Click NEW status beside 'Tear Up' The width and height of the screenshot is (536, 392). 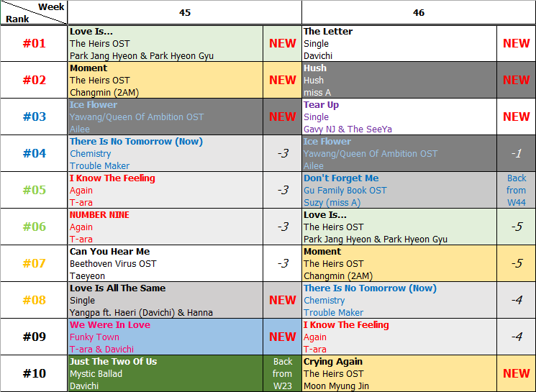516,117
